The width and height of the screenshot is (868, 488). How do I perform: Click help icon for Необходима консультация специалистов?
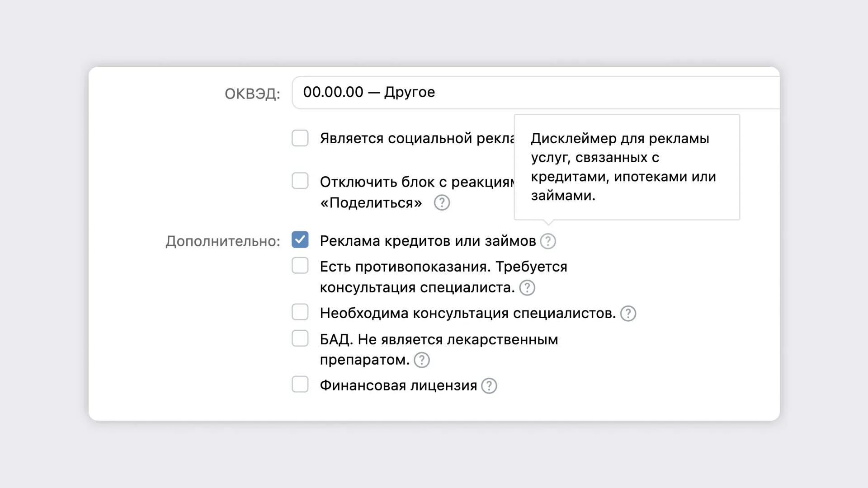(x=628, y=314)
